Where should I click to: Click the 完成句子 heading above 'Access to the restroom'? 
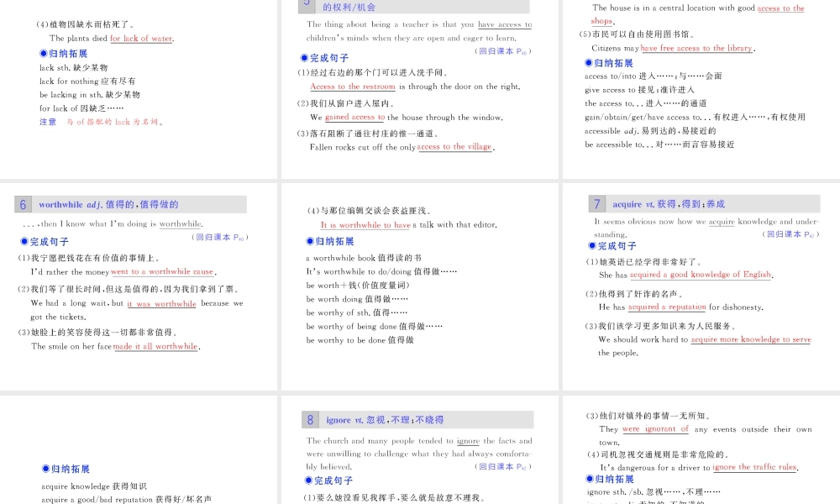pyautogui.click(x=324, y=58)
